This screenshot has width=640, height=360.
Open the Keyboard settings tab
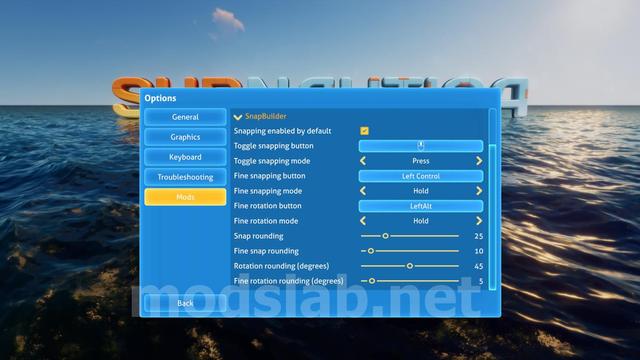pyautogui.click(x=185, y=157)
